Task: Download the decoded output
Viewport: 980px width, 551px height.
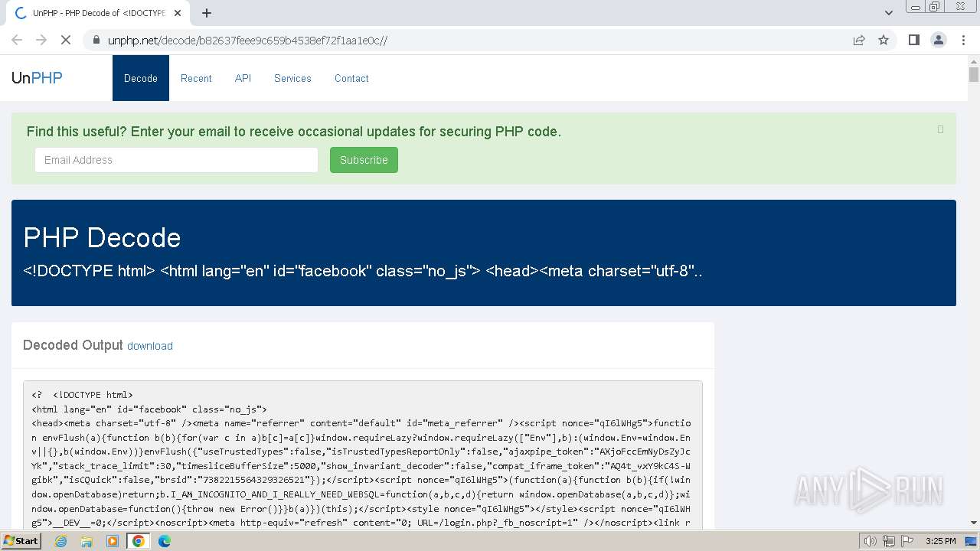Action: point(150,346)
